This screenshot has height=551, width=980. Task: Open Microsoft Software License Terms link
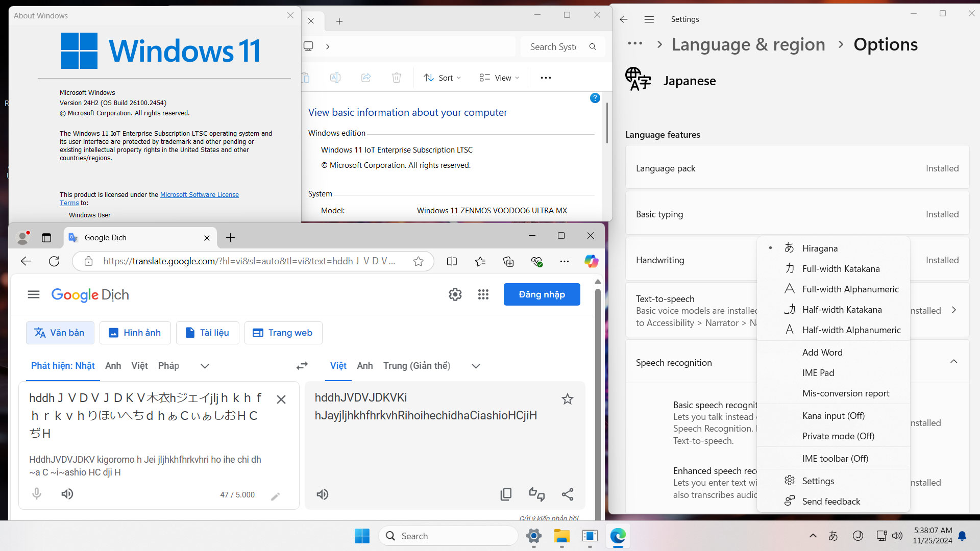199,195
